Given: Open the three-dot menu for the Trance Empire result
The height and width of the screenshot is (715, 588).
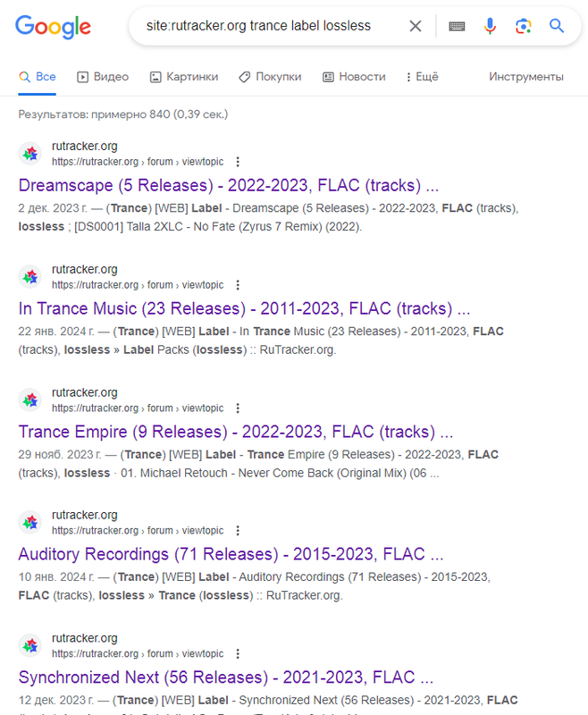Looking at the screenshot, I should (238, 408).
